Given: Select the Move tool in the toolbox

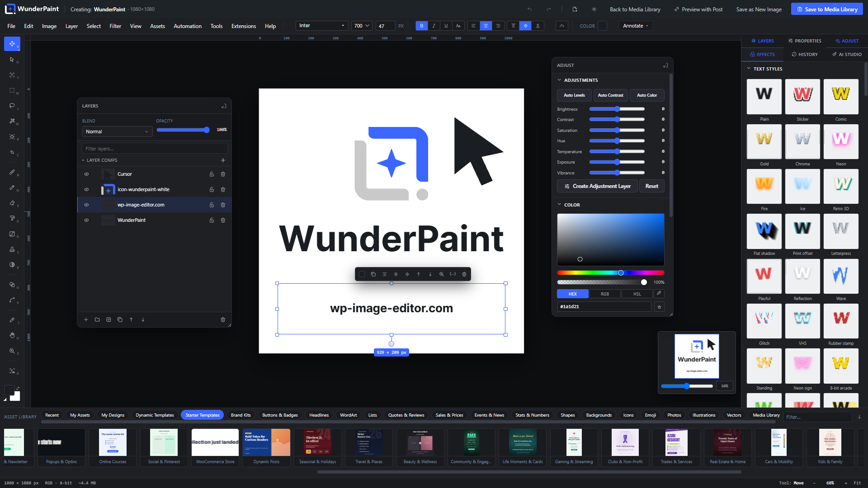Looking at the screenshot, I should (12, 44).
